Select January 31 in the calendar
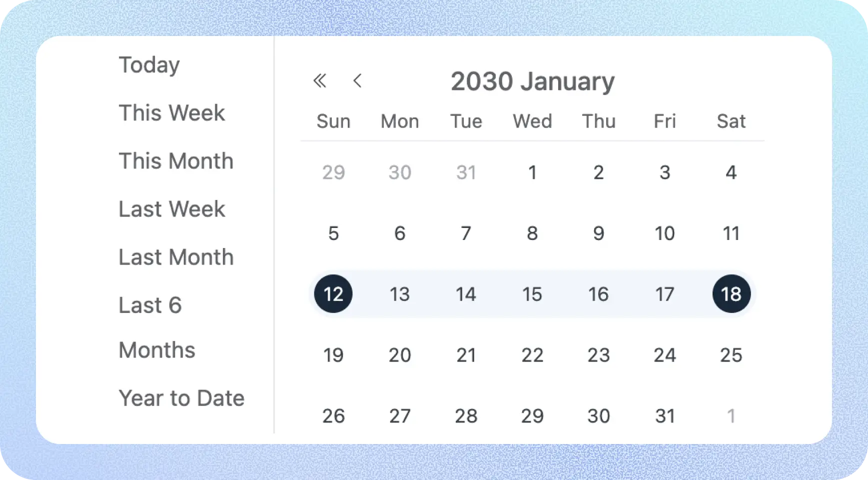The width and height of the screenshot is (868, 480). click(x=665, y=415)
